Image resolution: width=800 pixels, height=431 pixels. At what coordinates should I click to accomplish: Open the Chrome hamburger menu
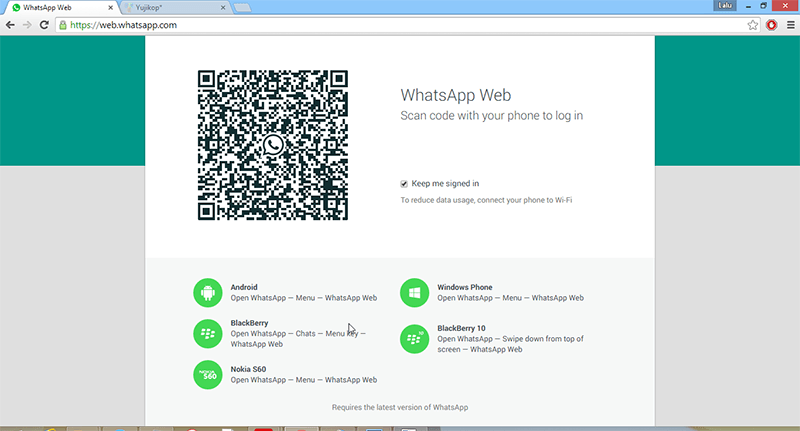[790, 25]
